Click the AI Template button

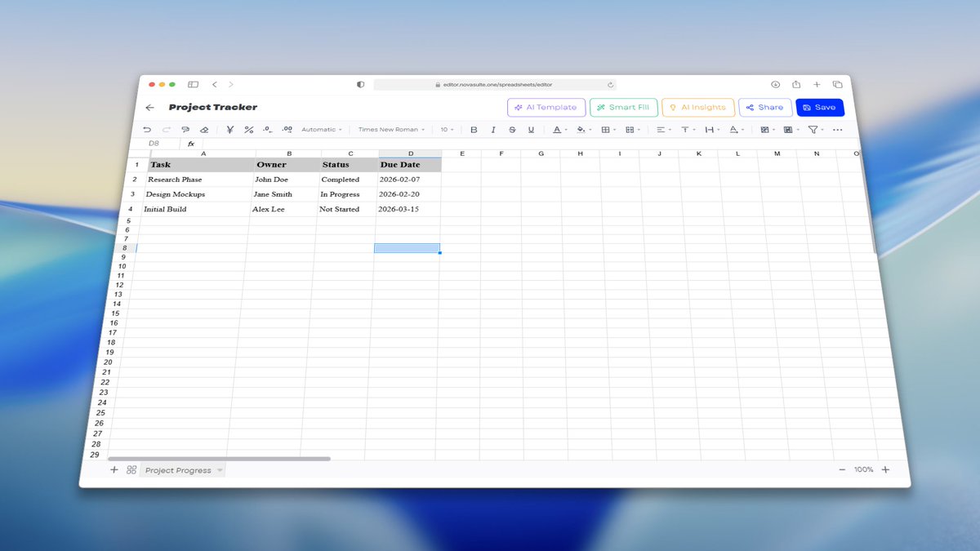tap(546, 107)
